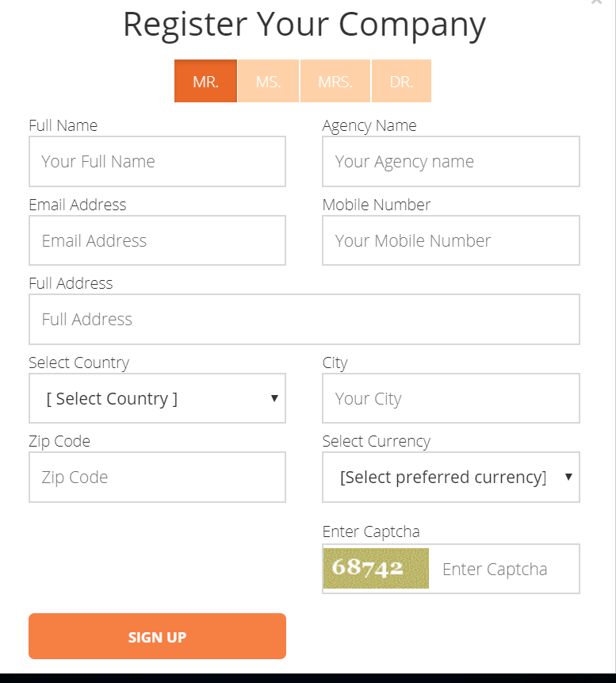This screenshot has height=683, width=616.
Task: Click the Your City input field
Action: tap(451, 398)
